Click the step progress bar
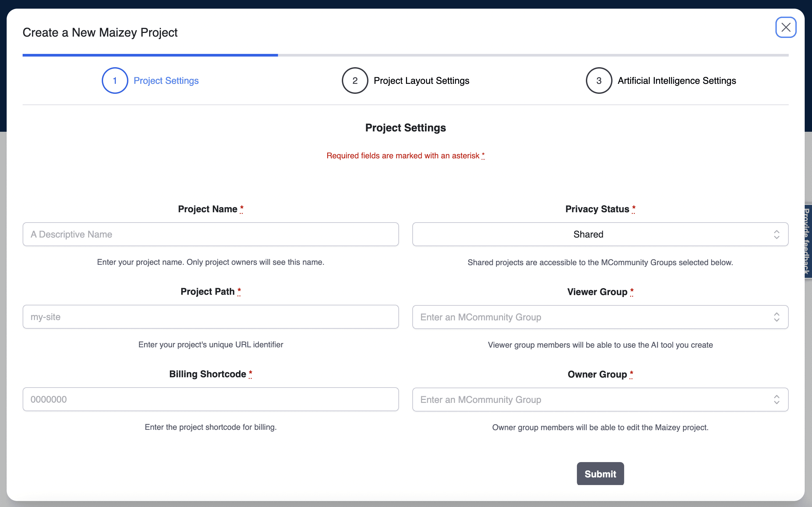 tap(405, 55)
